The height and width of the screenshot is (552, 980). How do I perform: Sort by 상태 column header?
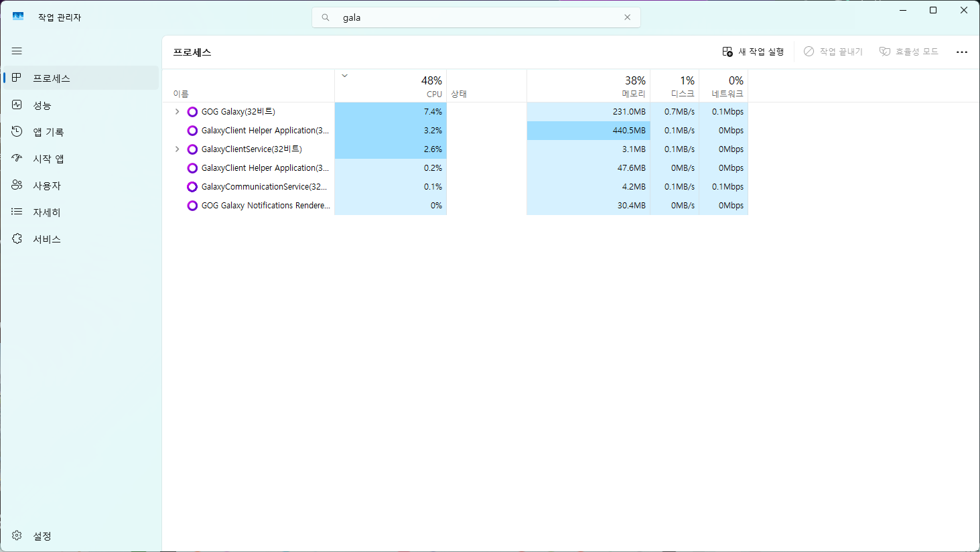487,86
